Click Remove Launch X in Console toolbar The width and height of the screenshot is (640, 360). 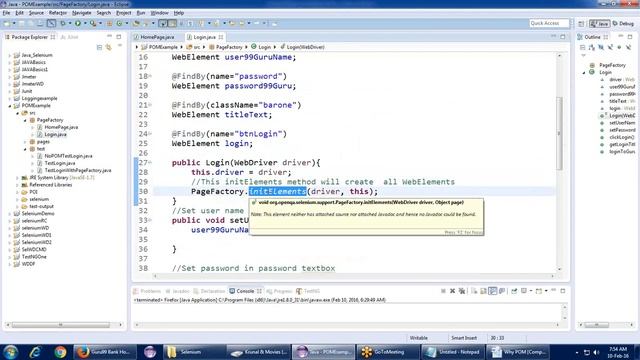point(452,291)
